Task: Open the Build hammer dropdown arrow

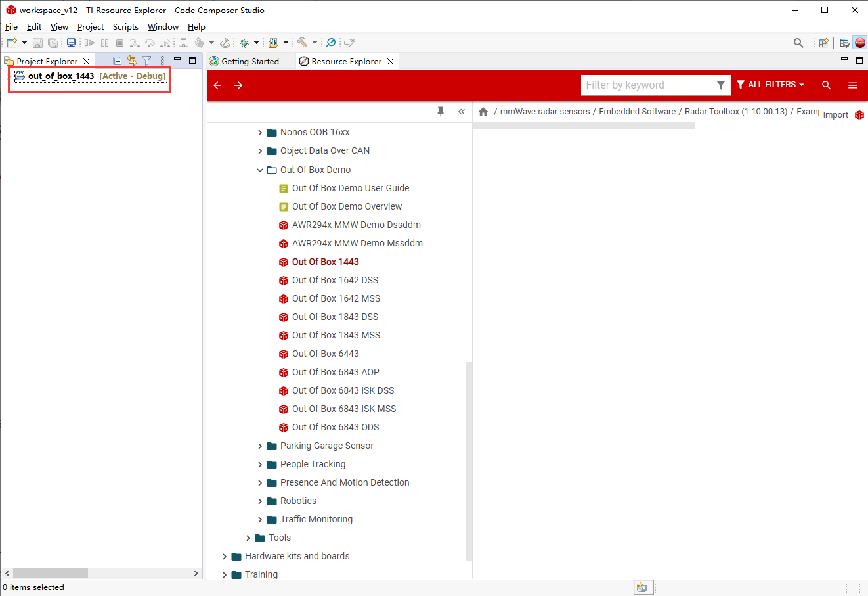Action: tap(315, 43)
